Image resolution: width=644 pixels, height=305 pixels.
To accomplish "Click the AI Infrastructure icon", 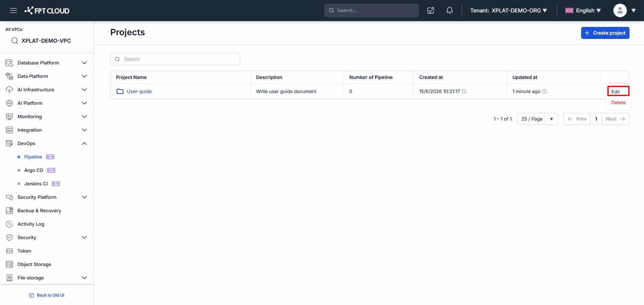I will [9, 90].
